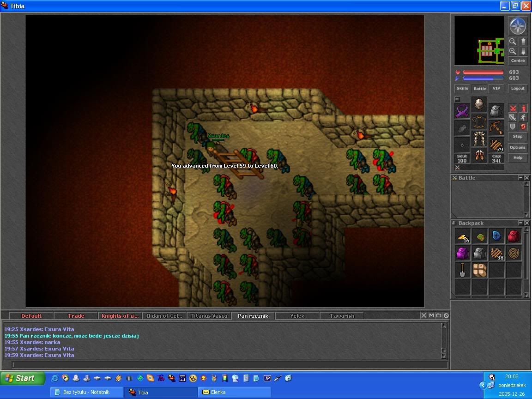This screenshot has height=399, width=532.
Task: Select bolts stack of 38 in backpack
Action: coord(496,253)
